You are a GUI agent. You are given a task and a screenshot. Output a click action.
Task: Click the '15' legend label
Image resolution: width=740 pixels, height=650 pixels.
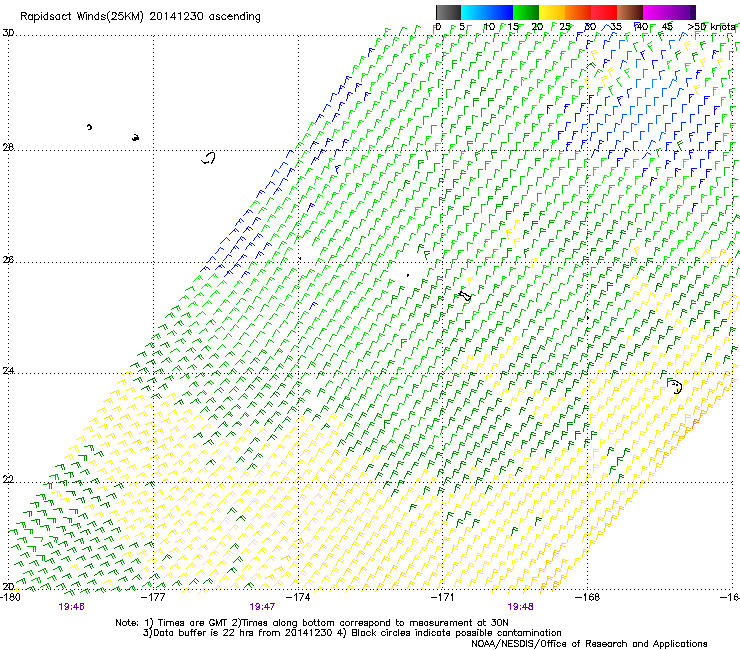(513, 27)
